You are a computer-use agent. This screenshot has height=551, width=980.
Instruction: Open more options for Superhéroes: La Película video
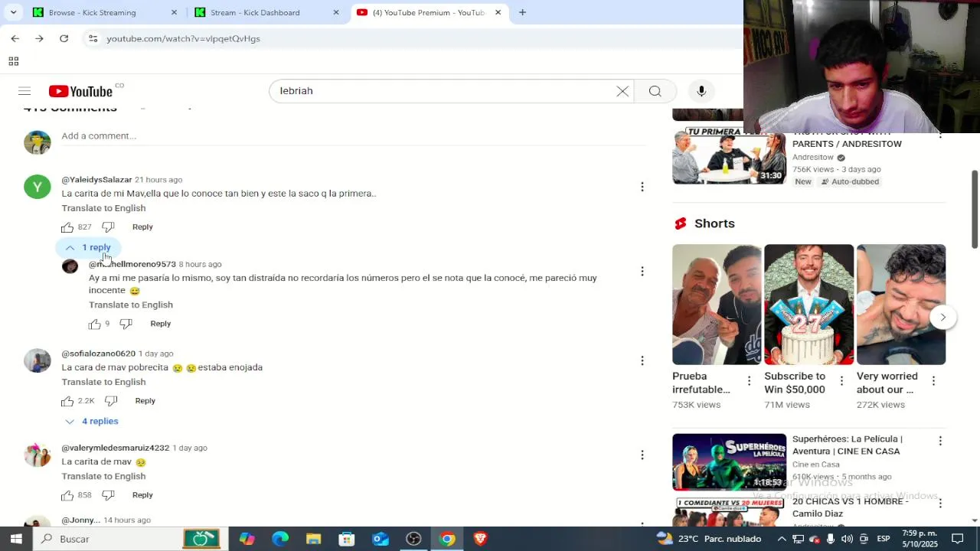pyautogui.click(x=940, y=441)
